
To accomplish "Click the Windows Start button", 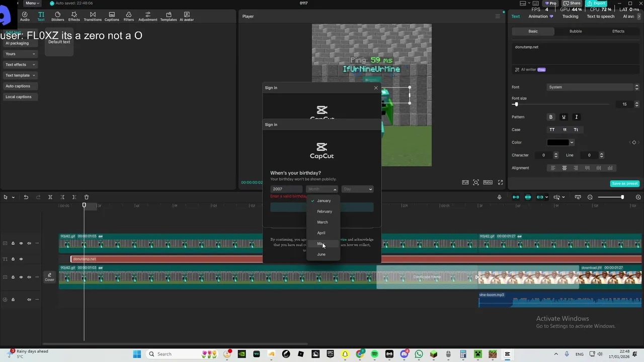I will (x=137, y=354).
